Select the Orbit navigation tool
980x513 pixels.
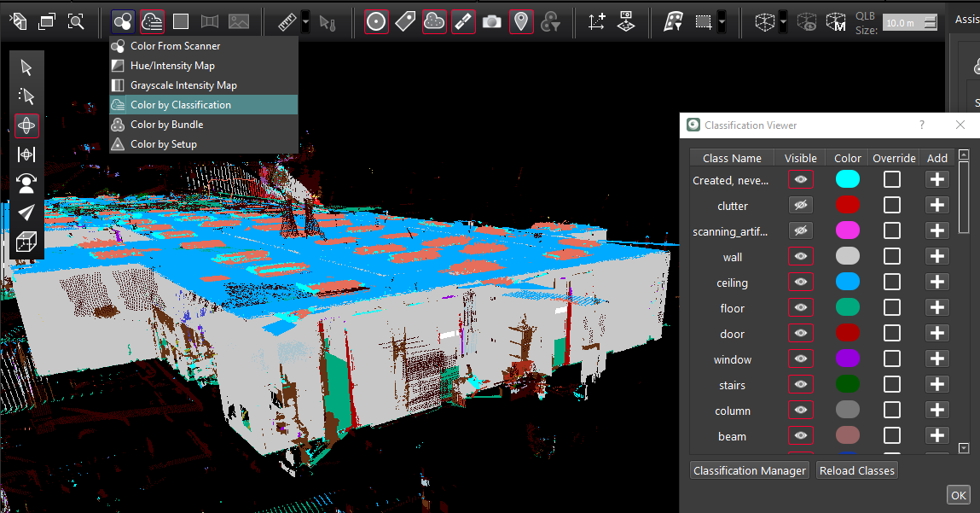[26, 125]
